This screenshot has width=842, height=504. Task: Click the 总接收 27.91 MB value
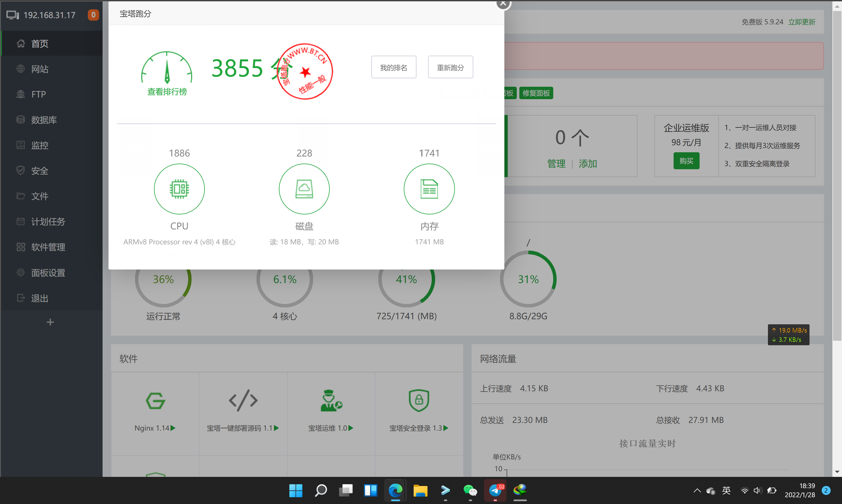coord(706,420)
